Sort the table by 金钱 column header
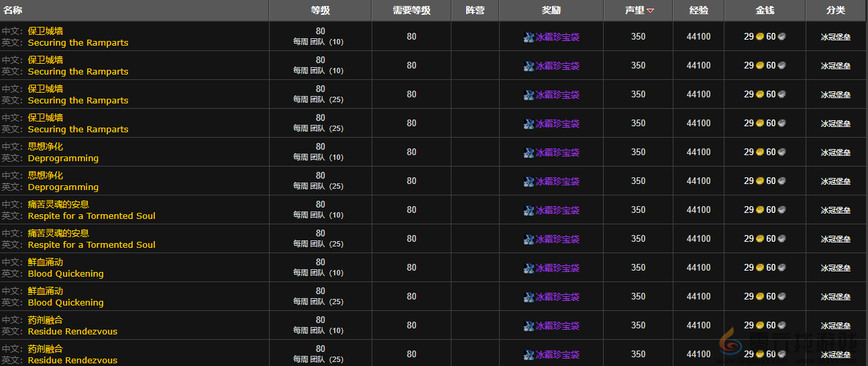Screen dimensions: 868x366 [764, 11]
